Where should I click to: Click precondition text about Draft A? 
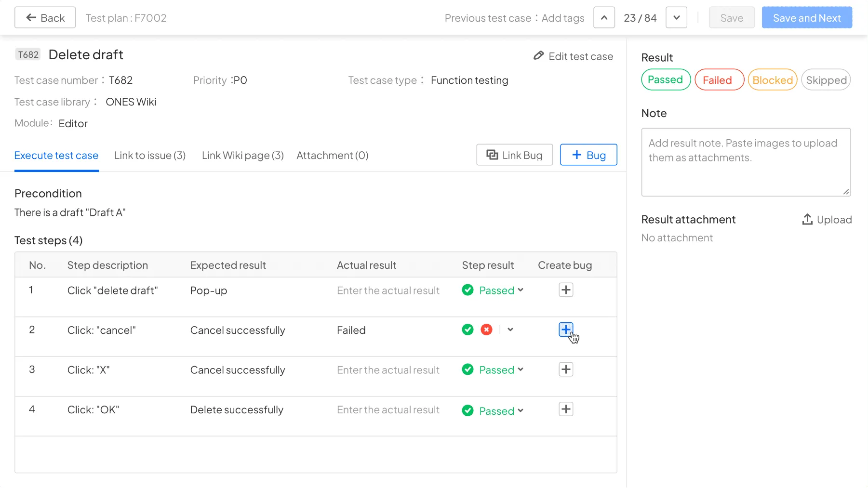pyautogui.click(x=70, y=212)
